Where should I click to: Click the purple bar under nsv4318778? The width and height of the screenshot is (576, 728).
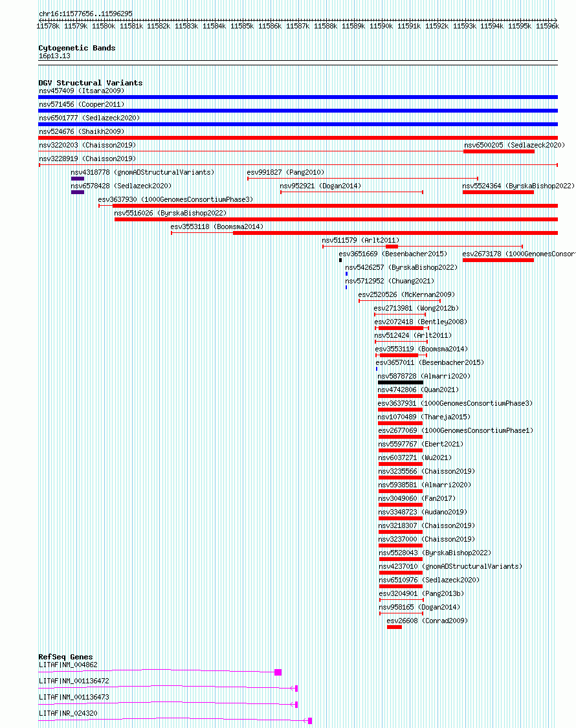click(x=78, y=179)
